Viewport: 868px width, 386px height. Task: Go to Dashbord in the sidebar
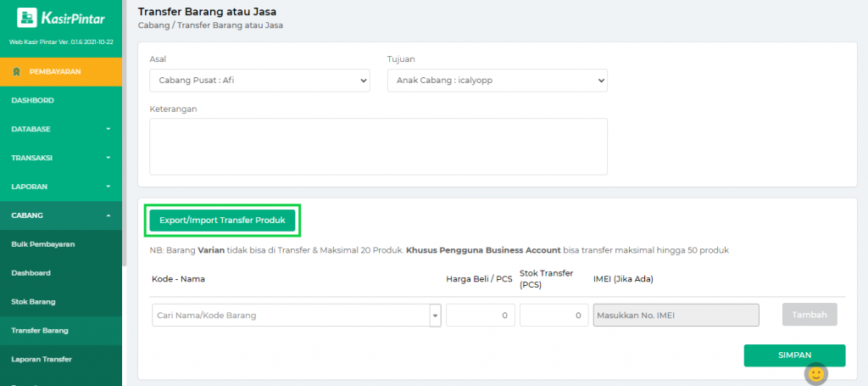pos(34,100)
